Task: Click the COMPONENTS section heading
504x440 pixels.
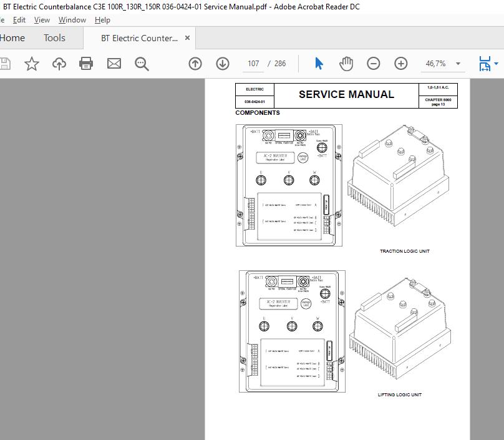Action: click(x=258, y=113)
